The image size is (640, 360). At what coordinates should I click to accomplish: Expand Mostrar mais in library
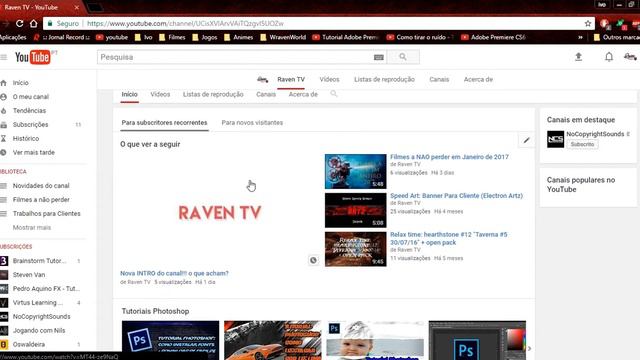click(x=32, y=227)
